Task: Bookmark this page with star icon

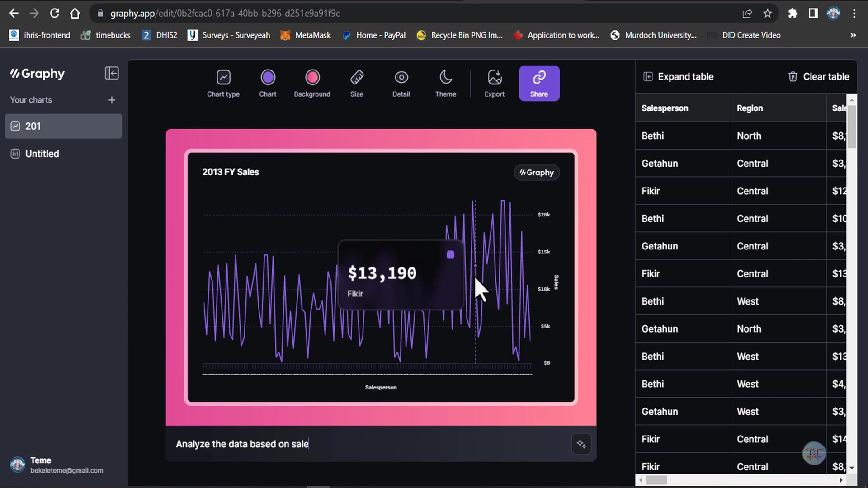Action: point(767,14)
